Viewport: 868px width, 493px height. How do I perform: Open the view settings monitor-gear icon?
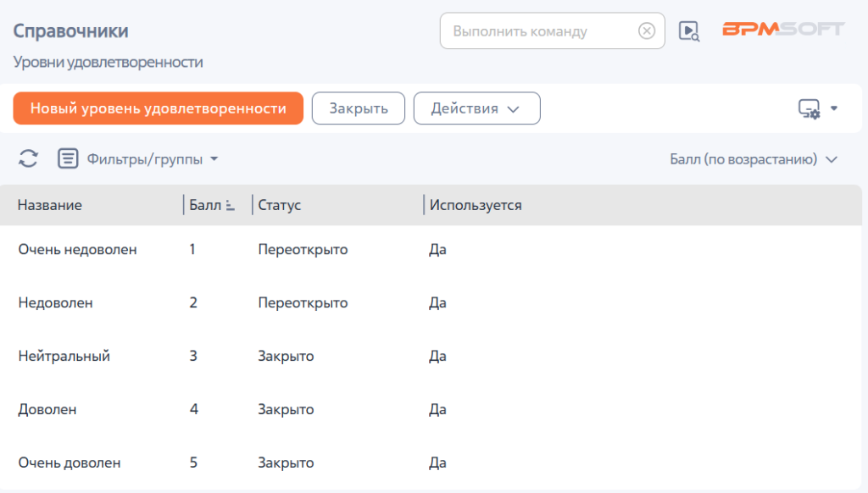coord(809,109)
